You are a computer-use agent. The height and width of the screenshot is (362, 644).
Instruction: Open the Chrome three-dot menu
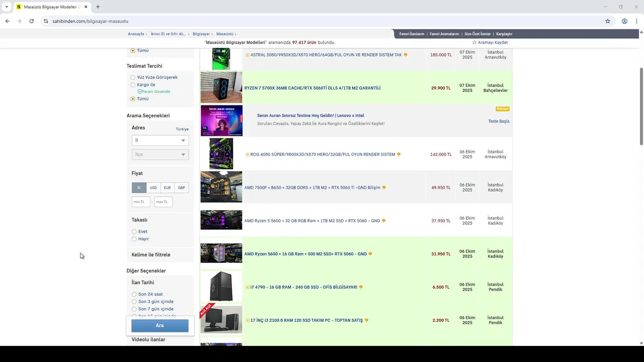click(636, 21)
